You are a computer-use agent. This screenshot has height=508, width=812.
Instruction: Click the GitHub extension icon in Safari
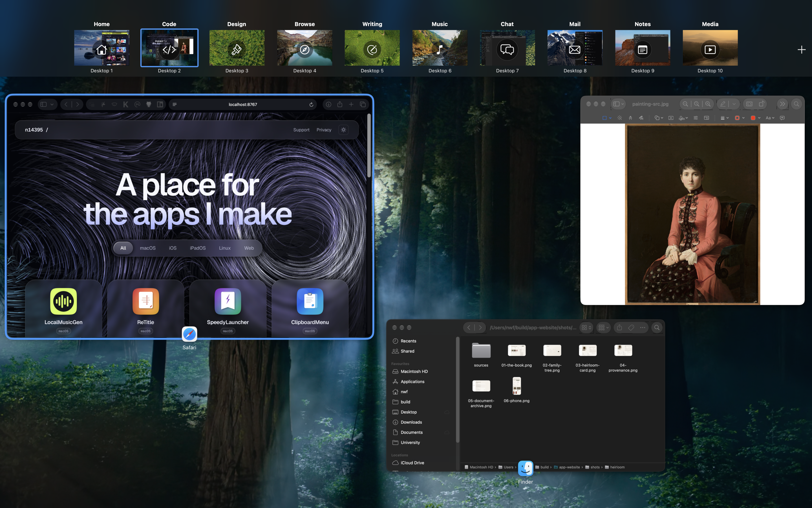(x=149, y=104)
